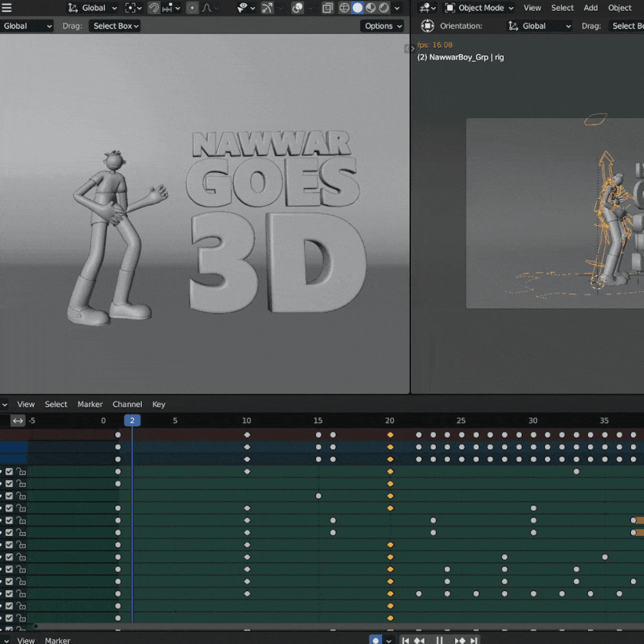Toggle the first channel's lock icon
644x644 pixels.
tap(21, 471)
